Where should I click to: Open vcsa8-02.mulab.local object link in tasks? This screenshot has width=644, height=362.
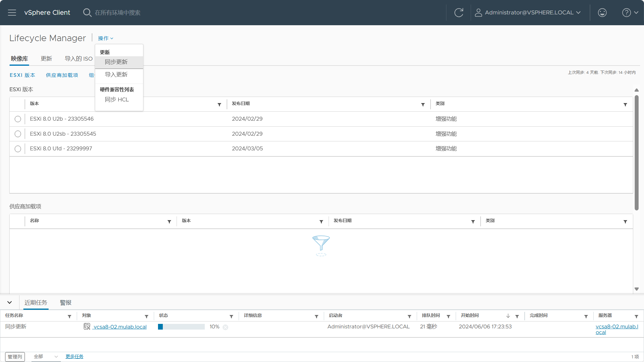click(120, 327)
